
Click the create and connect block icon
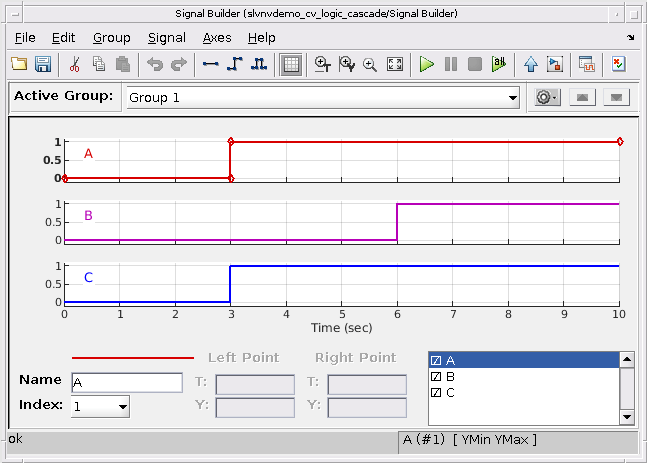[555, 64]
